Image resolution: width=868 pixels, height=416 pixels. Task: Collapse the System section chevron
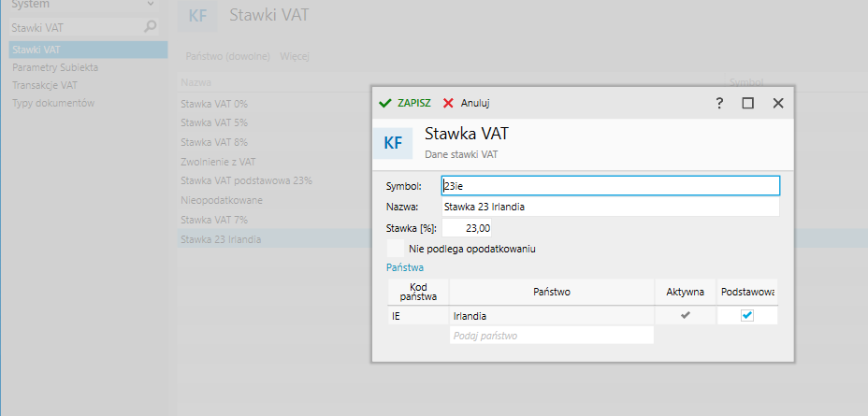point(151,5)
